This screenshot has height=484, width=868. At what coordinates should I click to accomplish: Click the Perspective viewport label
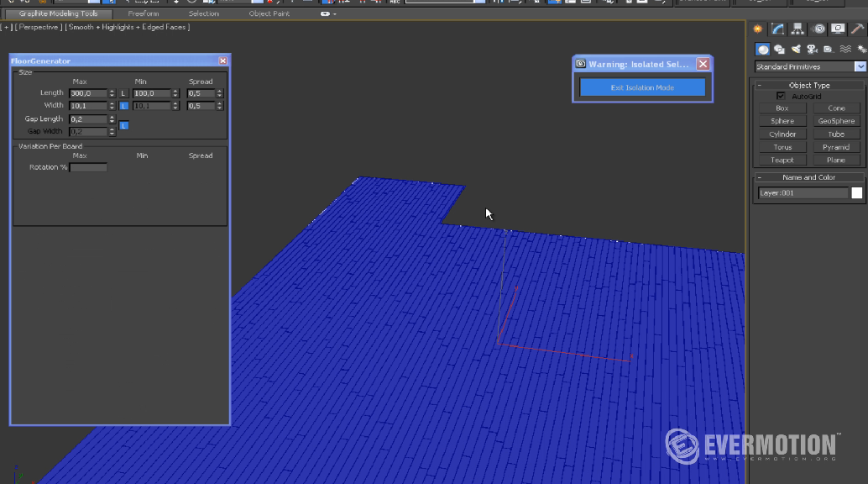pos(39,27)
